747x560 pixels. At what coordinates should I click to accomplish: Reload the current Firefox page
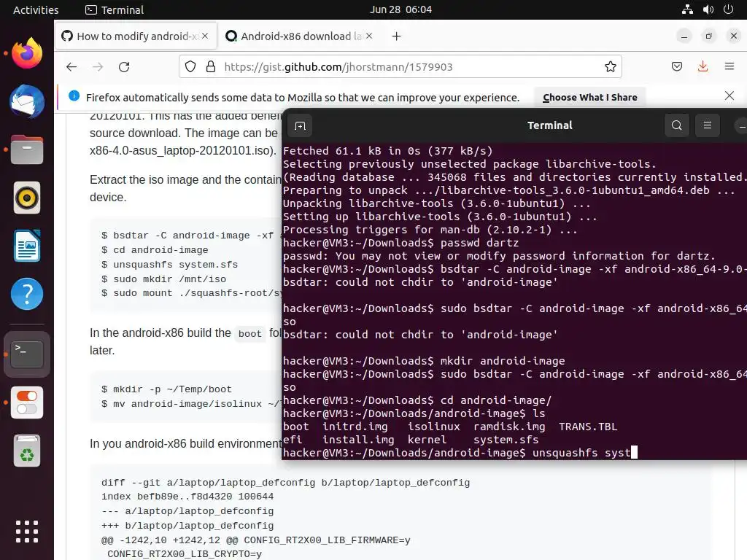[124, 66]
